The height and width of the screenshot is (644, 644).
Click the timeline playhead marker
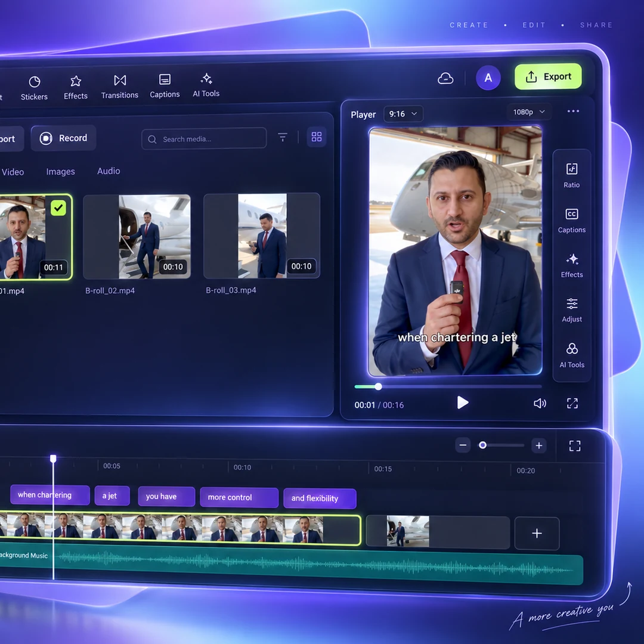[53, 459]
